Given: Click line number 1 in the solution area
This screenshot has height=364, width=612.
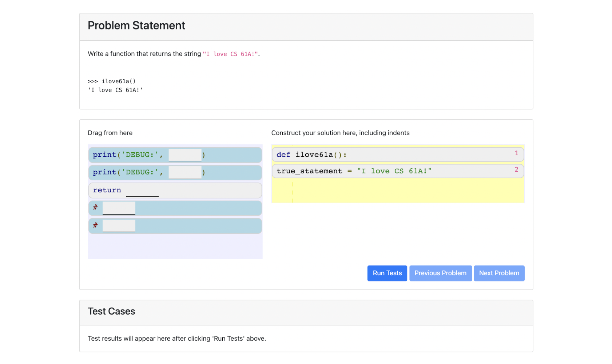Looking at the screenshot, I should tap(516, 153).
